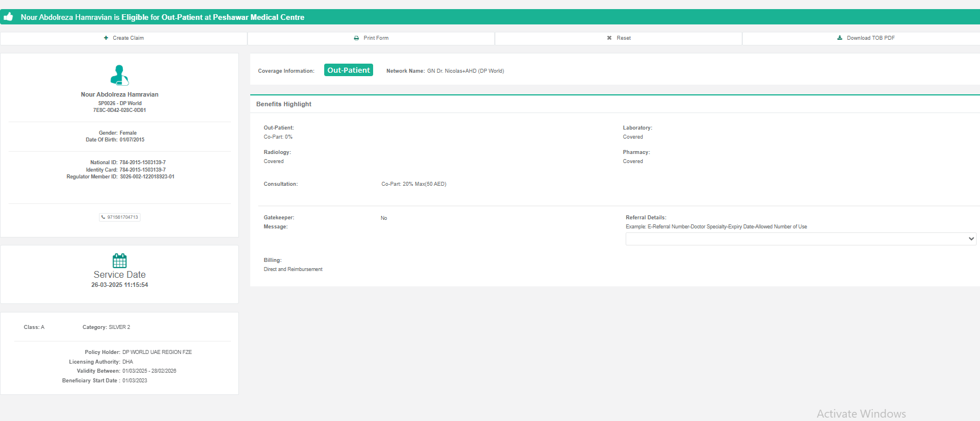980x421 pixels.
Task: Click the plus icon beside Create Claim
Action: click(x=106, y=38)
